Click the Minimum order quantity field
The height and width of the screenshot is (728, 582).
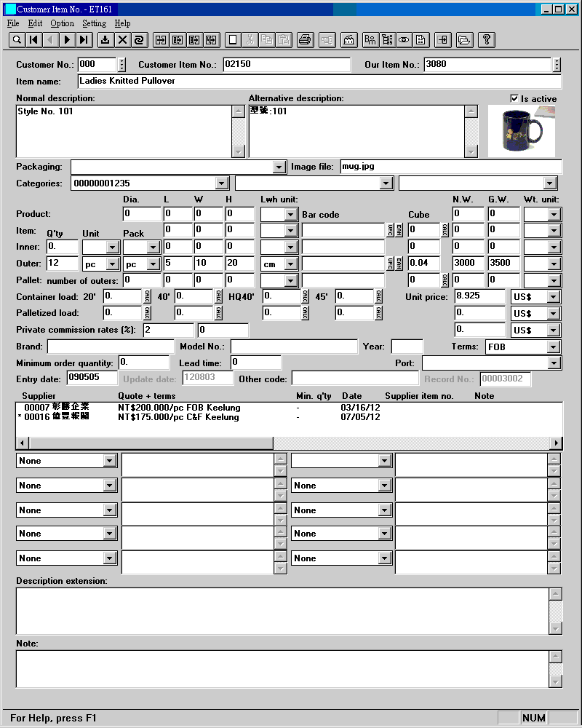(144, 363)
